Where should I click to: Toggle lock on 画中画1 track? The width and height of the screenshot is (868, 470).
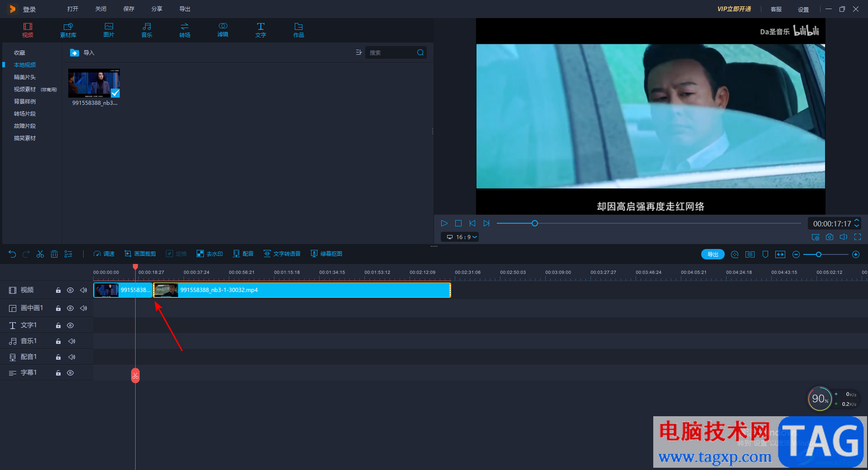58,308
